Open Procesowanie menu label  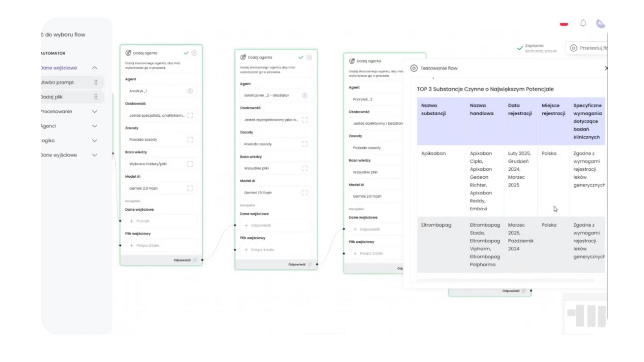point(56,111)
